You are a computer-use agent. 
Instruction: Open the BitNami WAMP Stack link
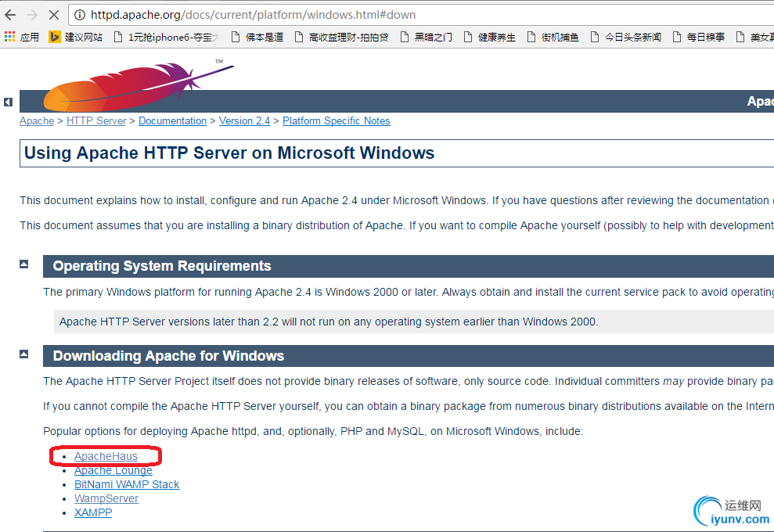(127, 484)
